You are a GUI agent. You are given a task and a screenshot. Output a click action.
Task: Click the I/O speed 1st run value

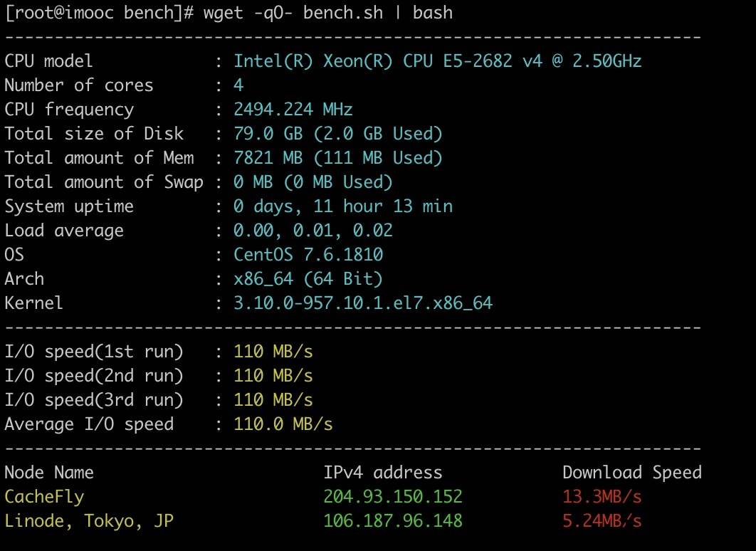[273, 352]
